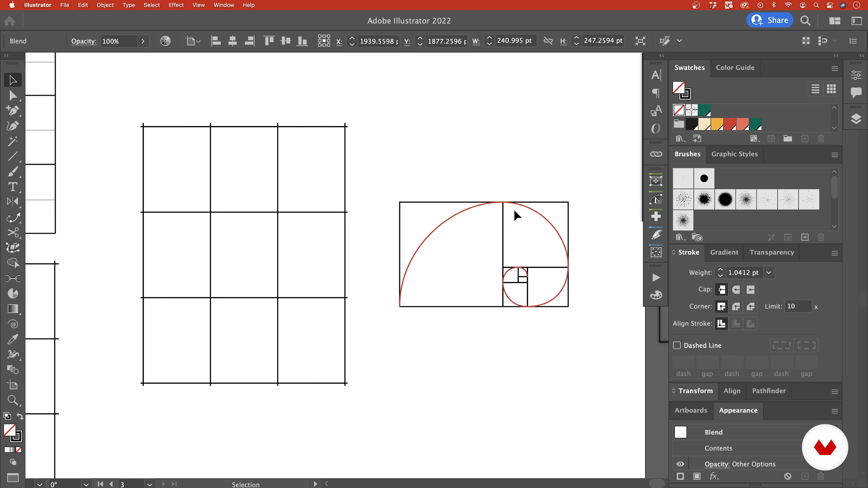Select the yellow-orange swatch
Screen dimensions: 868x488
pyautogui.click(x=717, y=124)
